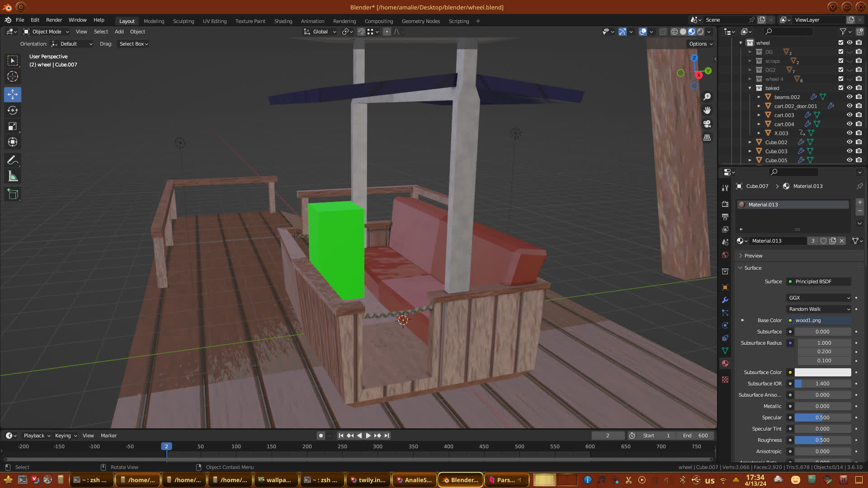Click the Options button in viewport

coord(700,44)
